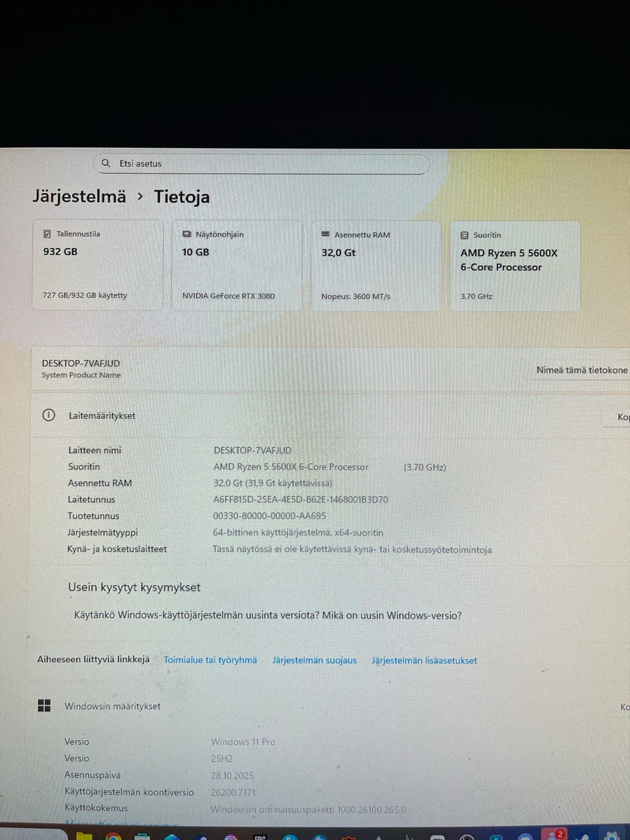This screenshot has height=840, width=630.
Task: Select the DESKTOP-7VAFJUD header name
Action: (81, 363)
